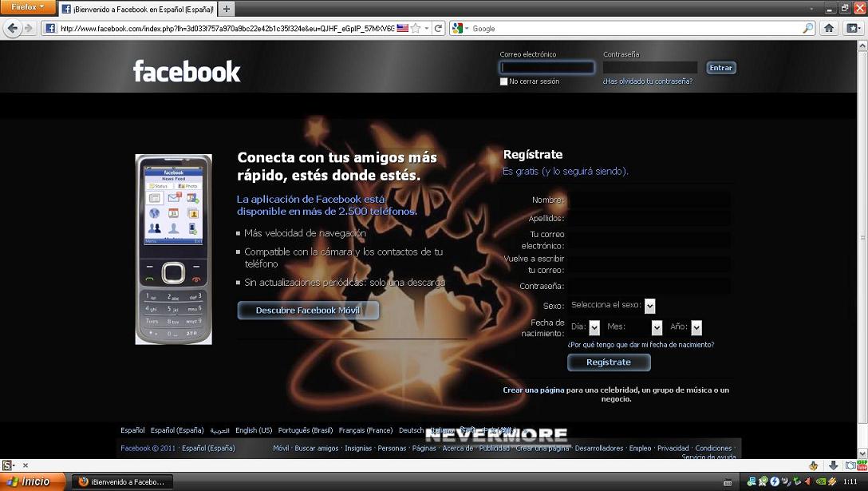Click the green NVIDIA tray icon
868x491 pixels.
coord(822,482)
